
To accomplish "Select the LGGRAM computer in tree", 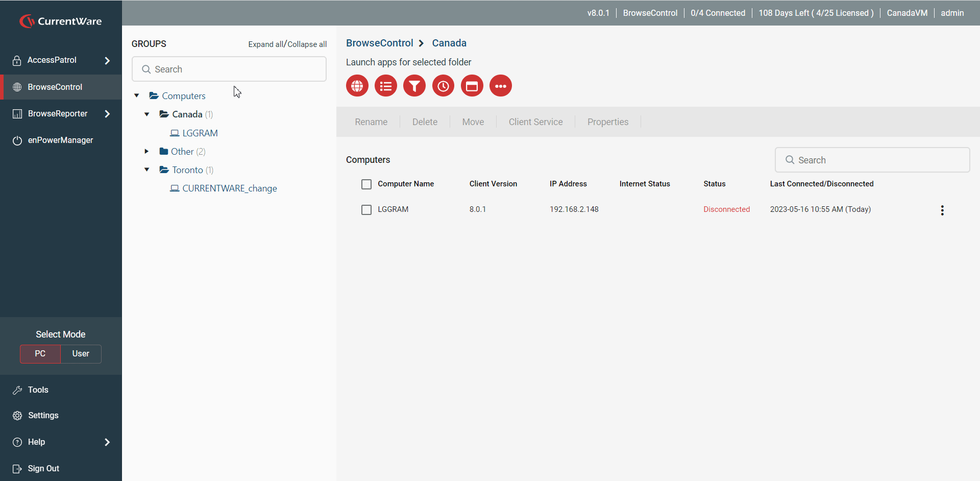I will point(200,133).
